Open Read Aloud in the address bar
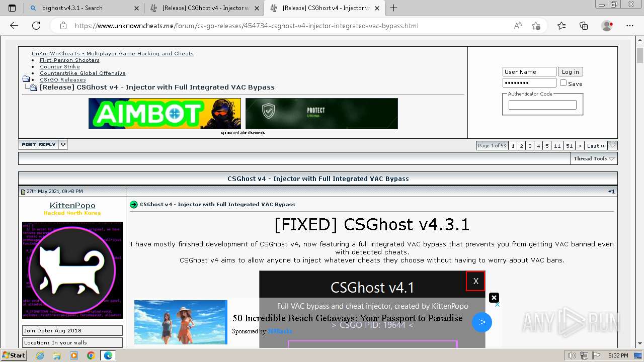This screenshot has width=644, height=362. click(518, 26)
